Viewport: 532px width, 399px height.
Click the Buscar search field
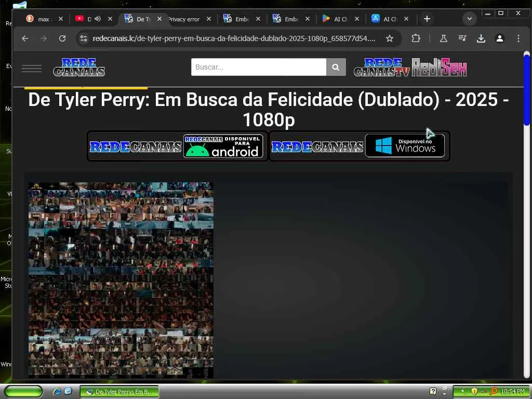click(x=259, y=67)
